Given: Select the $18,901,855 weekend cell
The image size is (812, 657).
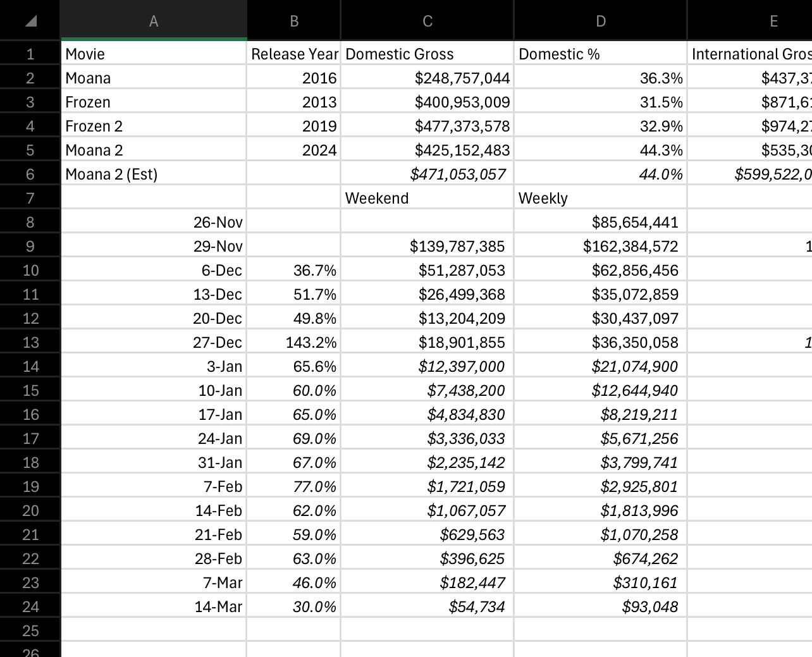Looking at the screenshot, I should (x=428, y=342).
